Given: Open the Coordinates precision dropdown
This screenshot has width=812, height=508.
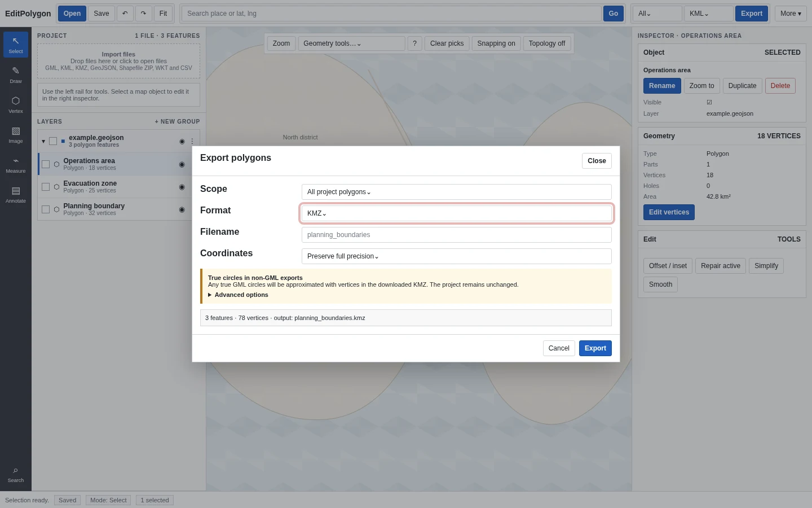Looking at the screenshot, I should 457,256.
